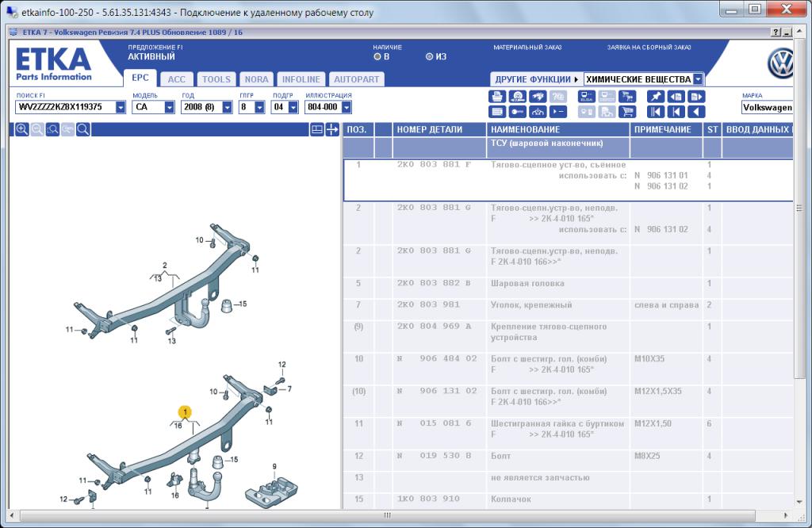The image size is (812, 528).
Task: Click the expand illustration arrow icon
Action: point(332,129)
